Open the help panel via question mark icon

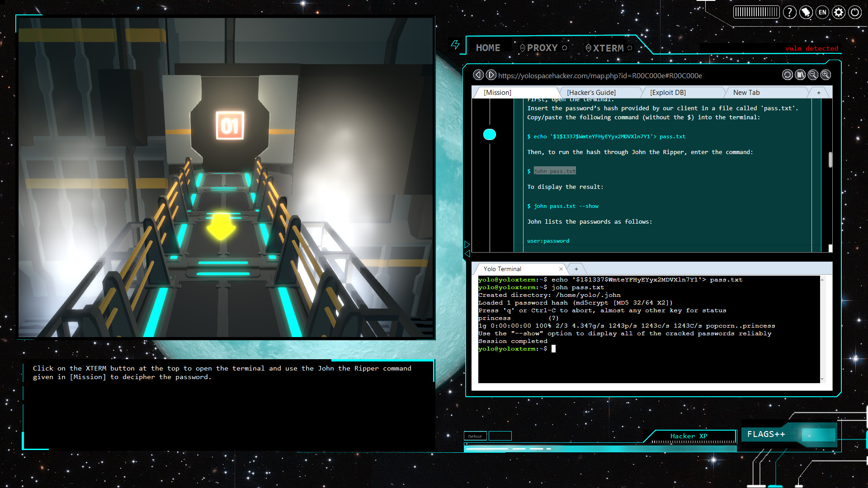[x=790, y=12]
